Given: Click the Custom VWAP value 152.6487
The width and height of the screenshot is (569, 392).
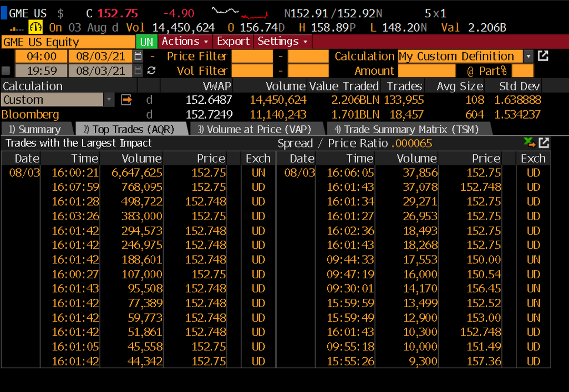Looking at the screenshot, I should 209,100.
